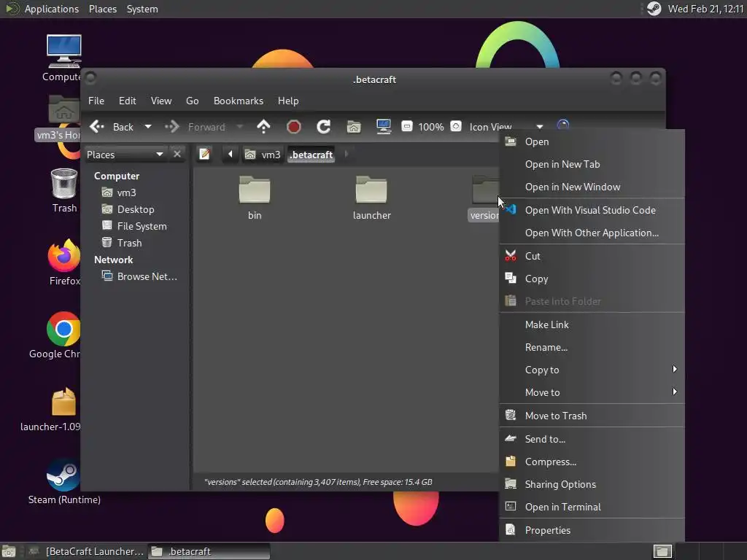Viewport: 747px width, 560px height.
Task: Choose Open in New Tab
Action: (592, 164)
